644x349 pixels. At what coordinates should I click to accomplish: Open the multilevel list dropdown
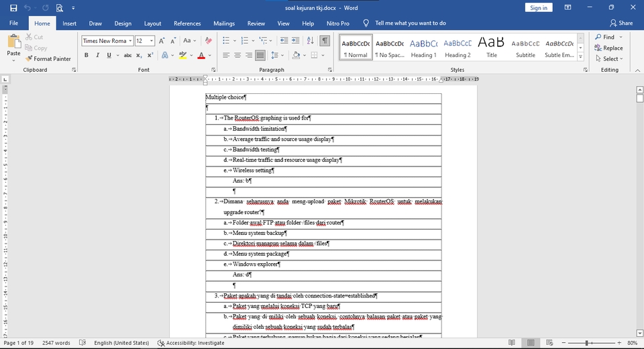[271, 41]
